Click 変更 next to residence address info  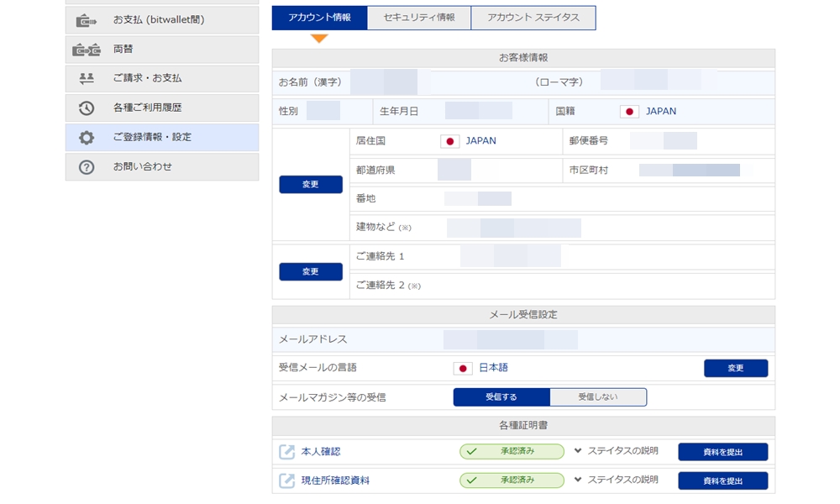(311, 184)
